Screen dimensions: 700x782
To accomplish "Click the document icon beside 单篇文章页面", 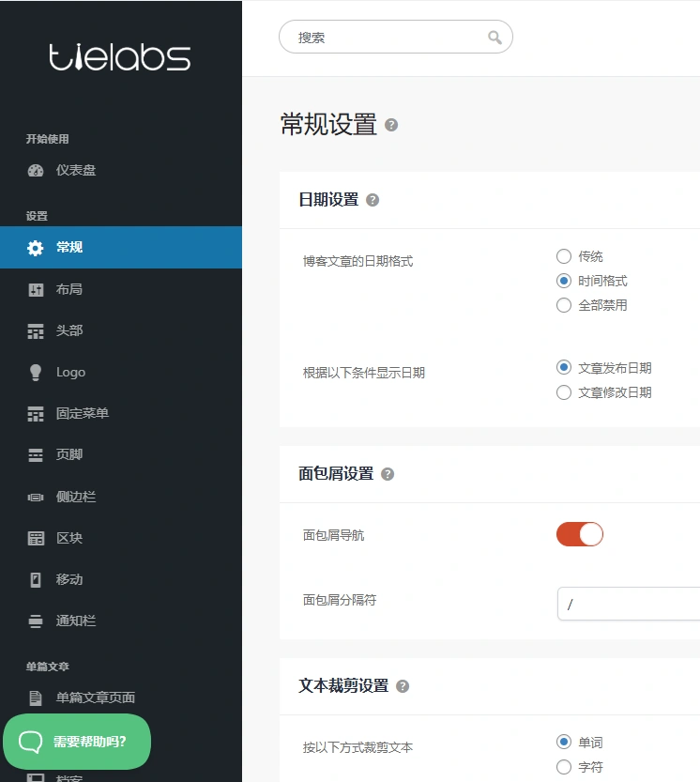I will [x=36, y=698].
